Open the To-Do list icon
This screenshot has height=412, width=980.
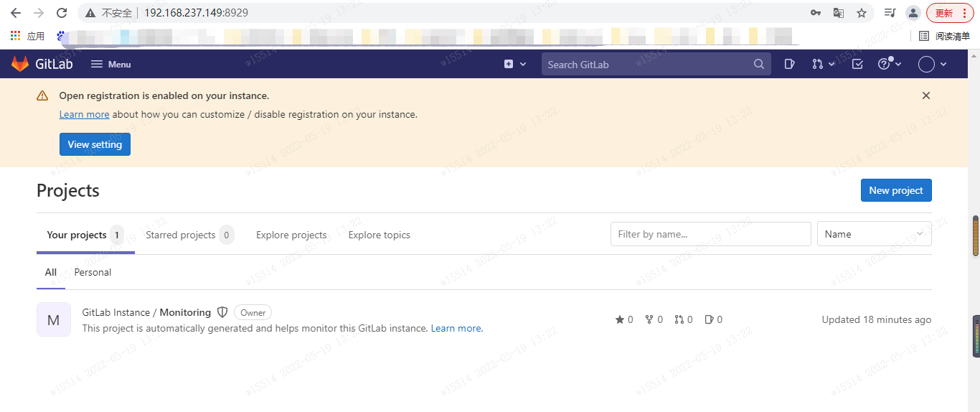(857, 64)
